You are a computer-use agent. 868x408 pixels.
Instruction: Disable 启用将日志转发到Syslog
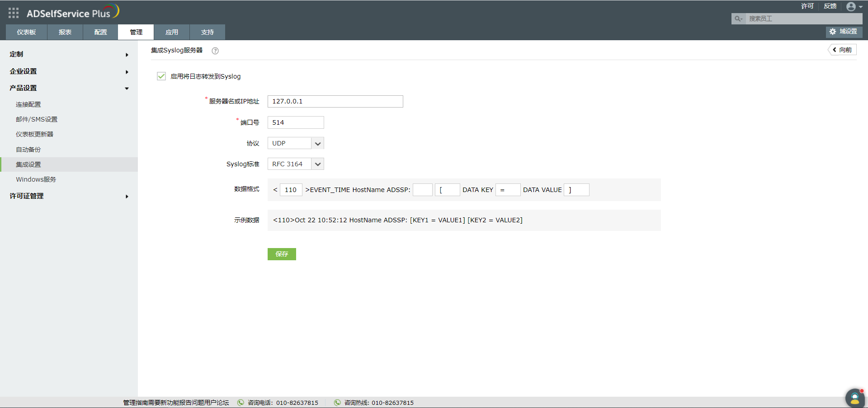[x=161, y=76]
